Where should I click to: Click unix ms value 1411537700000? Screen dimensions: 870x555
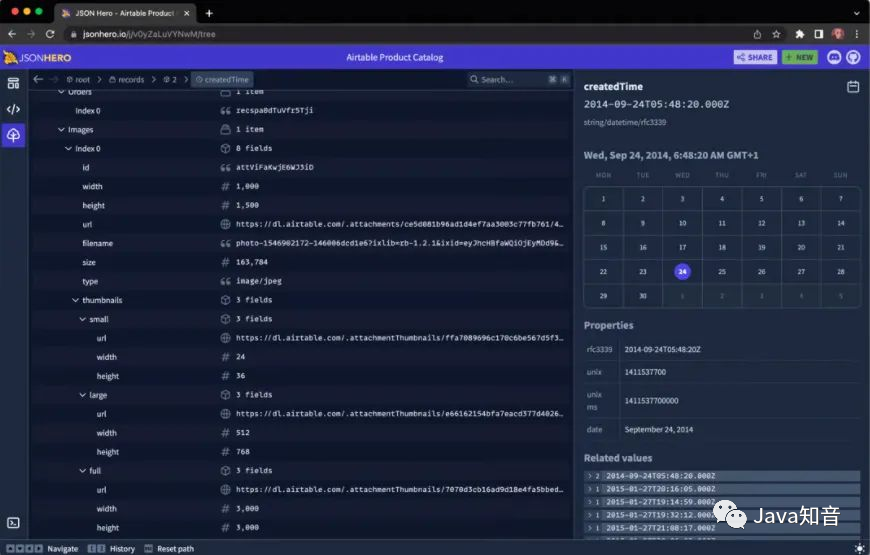(651, 400)
